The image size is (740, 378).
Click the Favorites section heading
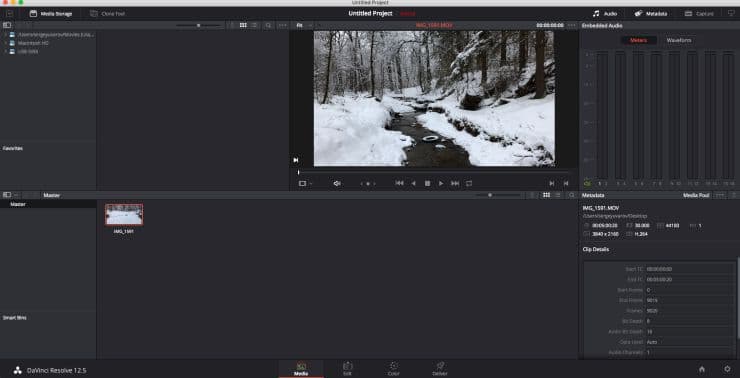pos(13,148)
